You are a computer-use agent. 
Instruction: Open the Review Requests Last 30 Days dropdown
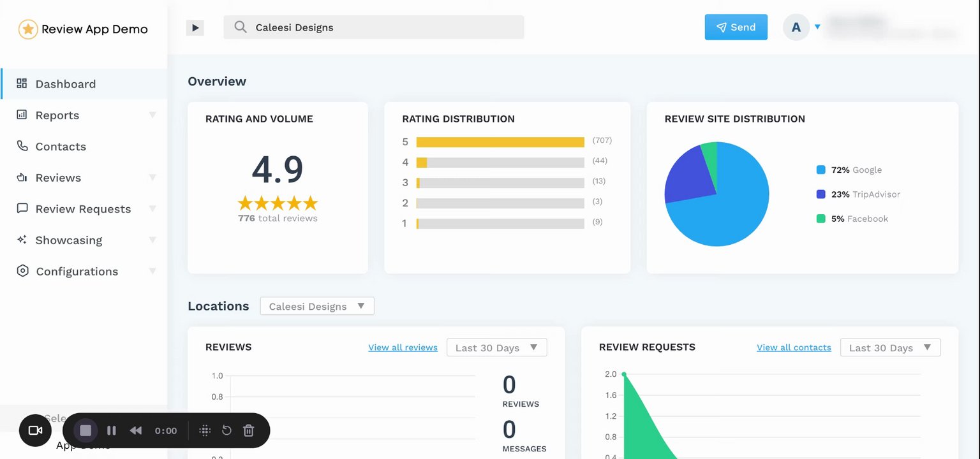pos(891,347)
